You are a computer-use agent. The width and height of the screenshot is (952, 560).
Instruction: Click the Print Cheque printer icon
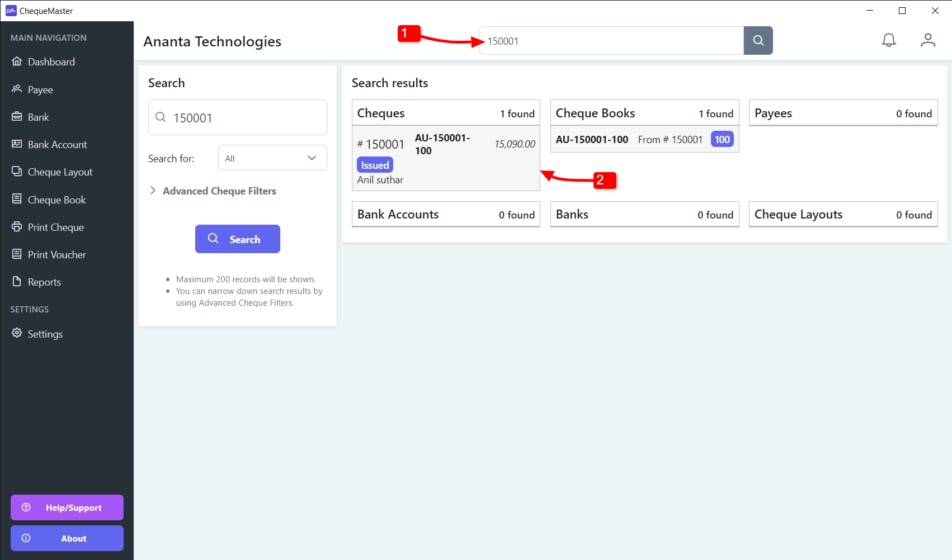tap(17, 226)
